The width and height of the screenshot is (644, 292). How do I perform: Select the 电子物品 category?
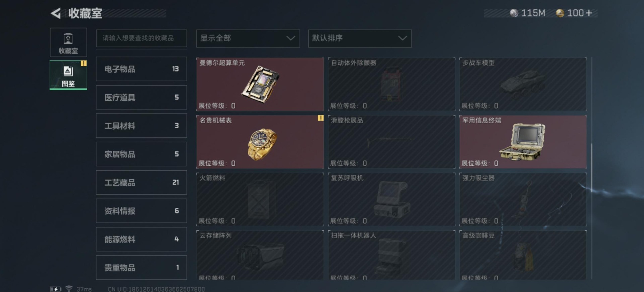pos(141,69)
